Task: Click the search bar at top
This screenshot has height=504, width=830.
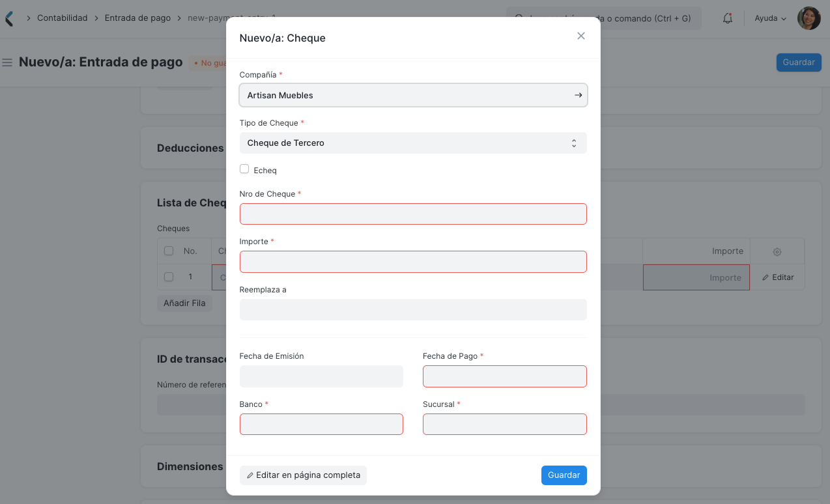Action: pyautogui.click(x=604, y=18)
